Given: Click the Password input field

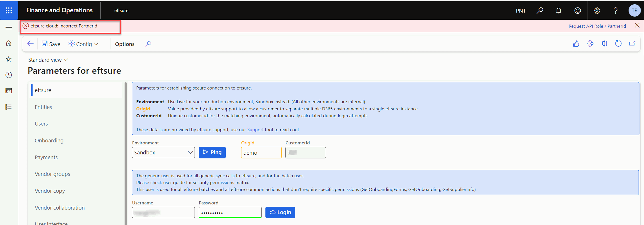Looking at the screenshot, I should (230, 212).
